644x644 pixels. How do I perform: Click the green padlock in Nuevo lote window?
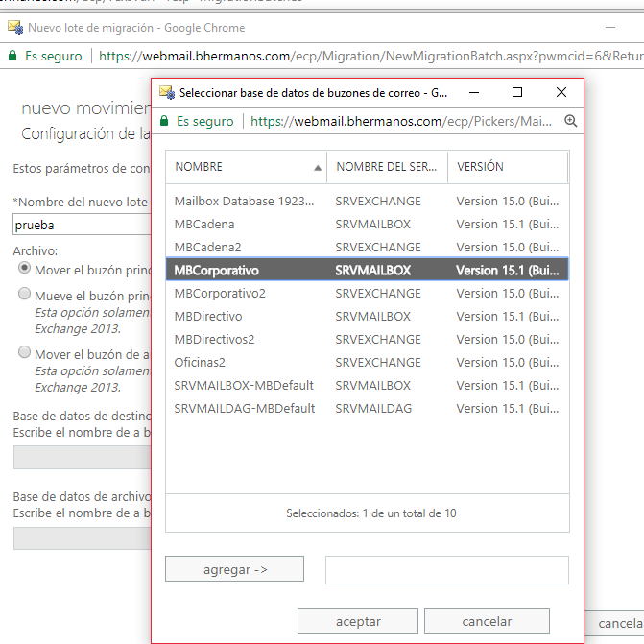click(x=12, y=56)
